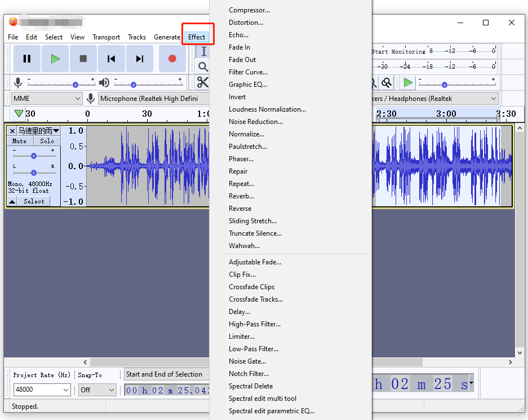
Task: Adjust the track gain slider
Action: [x=34, y=156]
